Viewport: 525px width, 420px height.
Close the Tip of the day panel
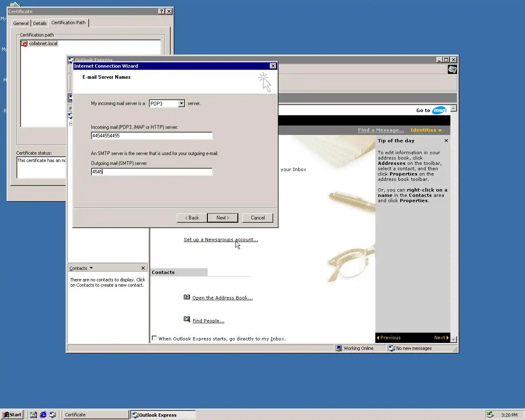(446, 141)
